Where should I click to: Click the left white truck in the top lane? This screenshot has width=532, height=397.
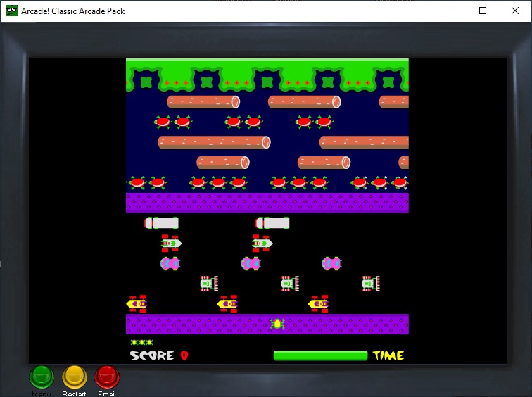click(162, 223)
